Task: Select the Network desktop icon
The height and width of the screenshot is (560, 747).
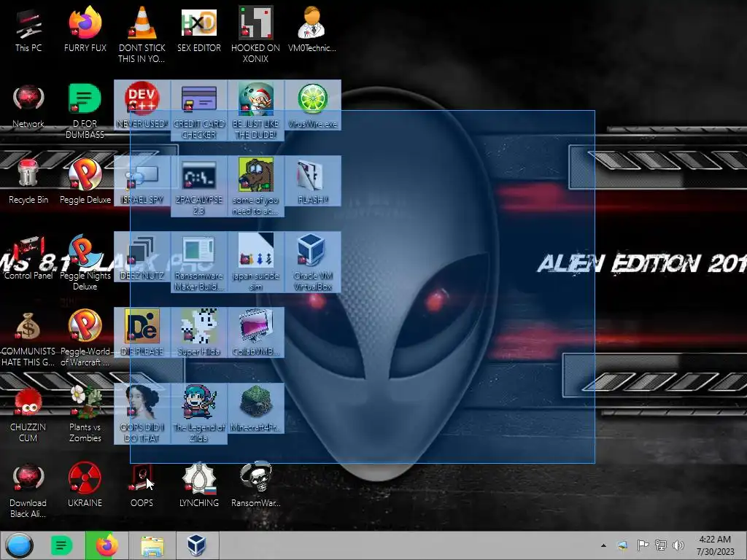Action: click(28, 106)
